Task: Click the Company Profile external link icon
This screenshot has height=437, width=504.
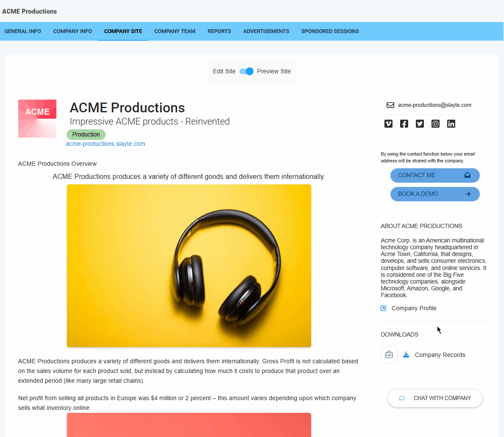Action: [x=384, y=309]
